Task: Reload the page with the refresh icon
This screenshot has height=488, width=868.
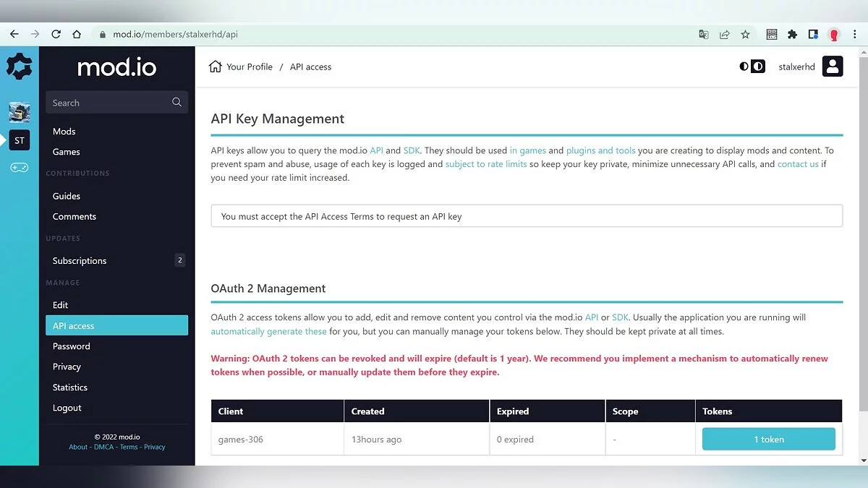Action: [x=56, y=34]
